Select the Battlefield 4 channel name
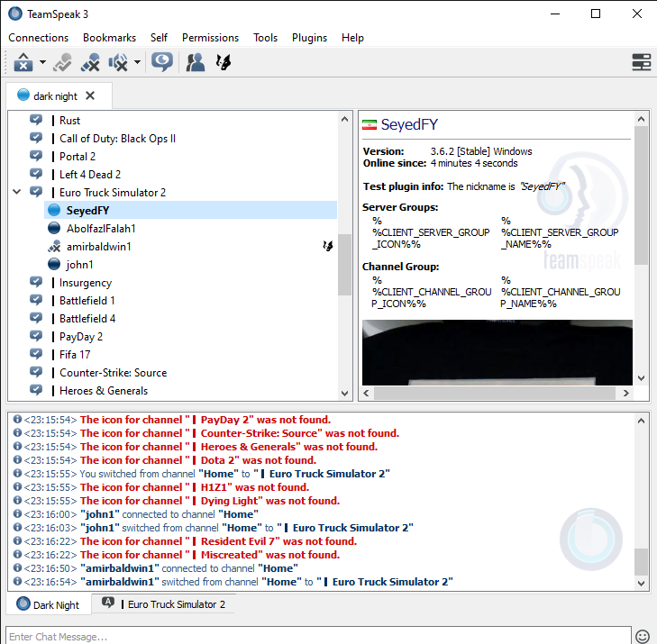The width and height of the screenshot is (657, 644). coord(87,319)
